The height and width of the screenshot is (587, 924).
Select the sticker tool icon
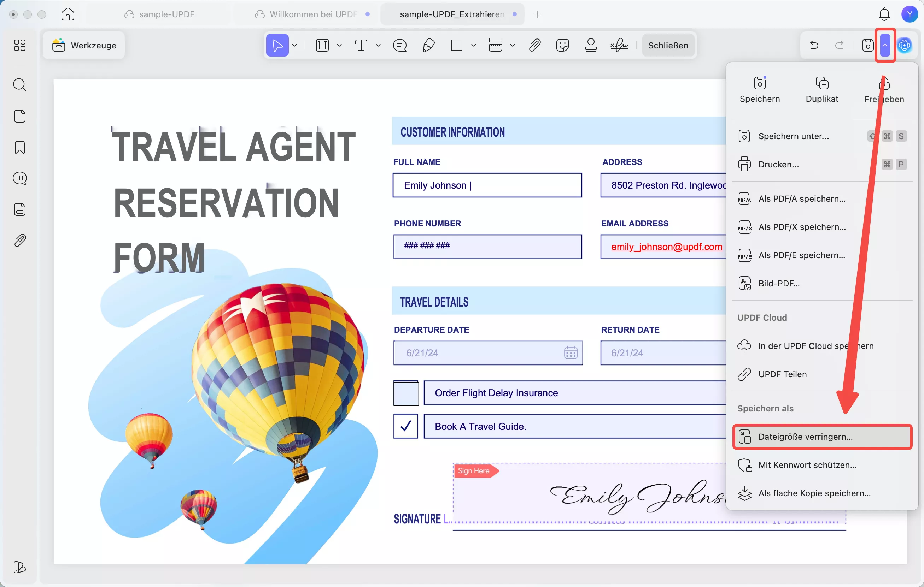tap(562, 45)
